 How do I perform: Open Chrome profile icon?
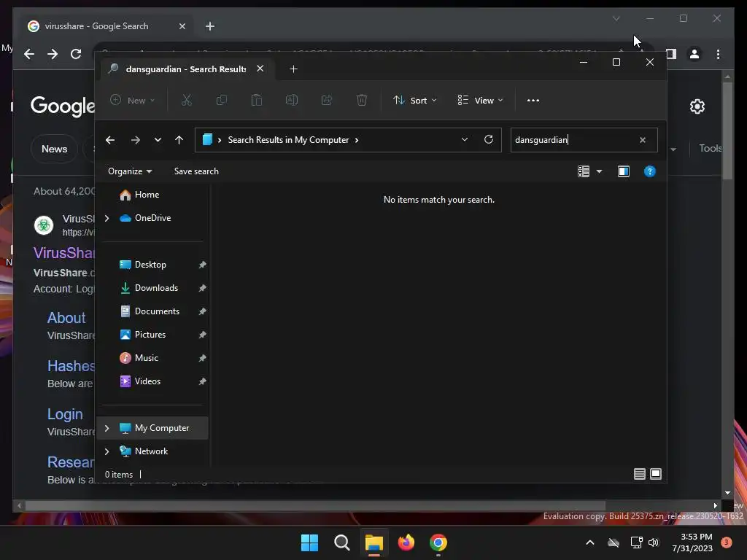tap(694, 54)
